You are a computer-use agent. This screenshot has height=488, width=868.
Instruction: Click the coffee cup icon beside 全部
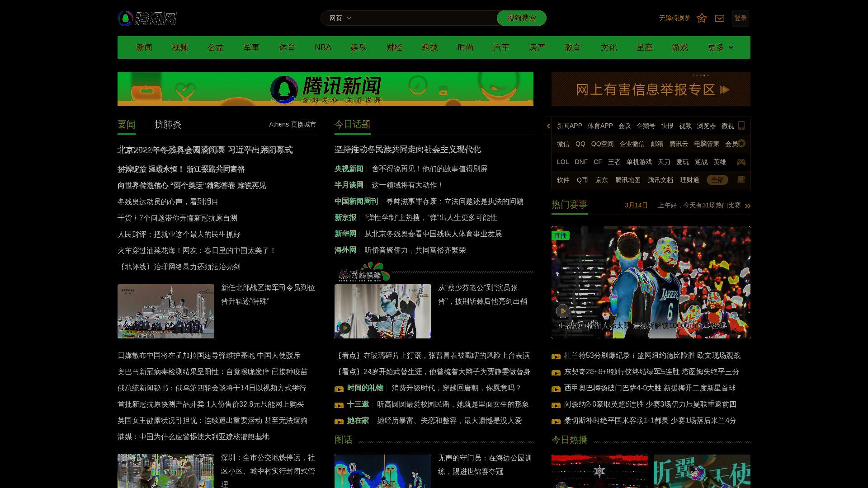pos(741,179)
